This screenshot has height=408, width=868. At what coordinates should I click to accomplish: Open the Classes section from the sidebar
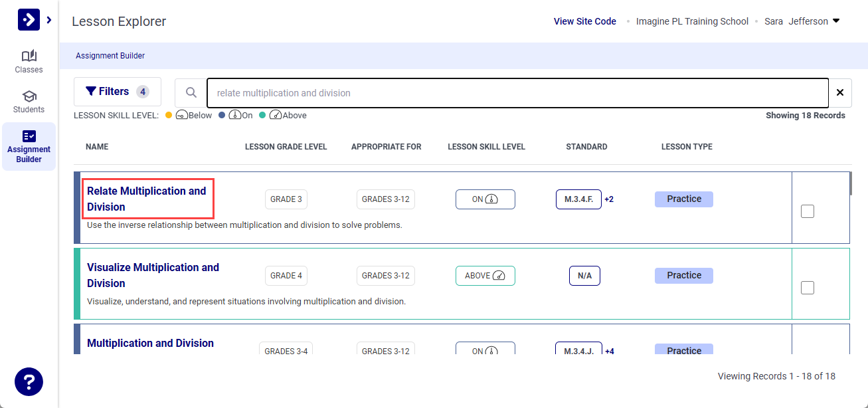[x=29, y=61]
